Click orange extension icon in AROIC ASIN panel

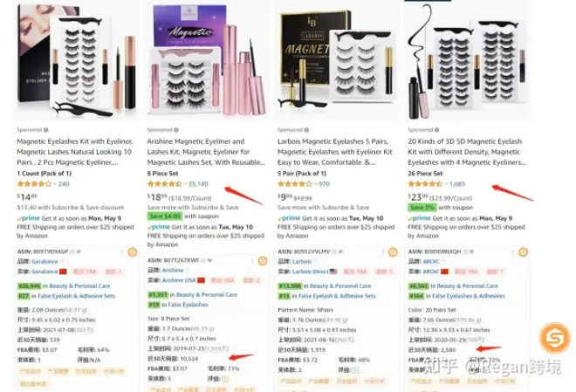click(523, 252)
